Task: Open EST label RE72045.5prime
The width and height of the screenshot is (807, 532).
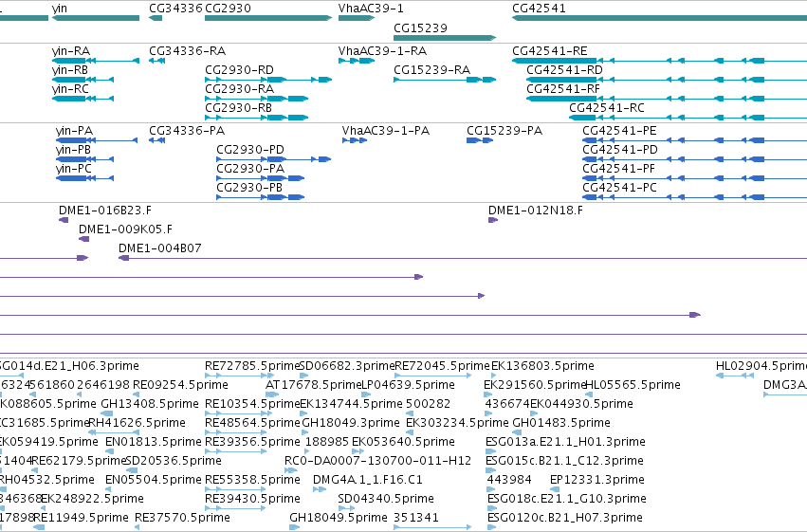Action: coord(442,366)
